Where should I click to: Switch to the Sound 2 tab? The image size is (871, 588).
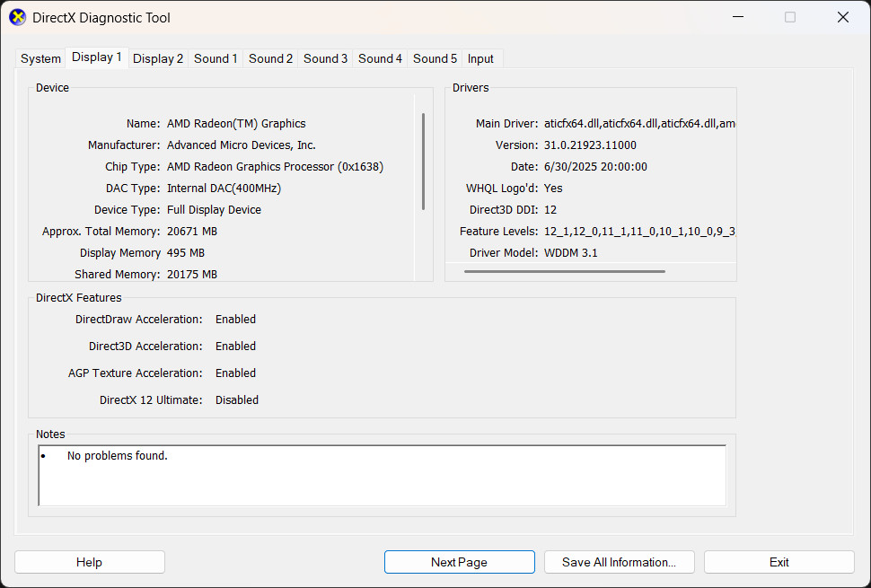tap(270, 59)
